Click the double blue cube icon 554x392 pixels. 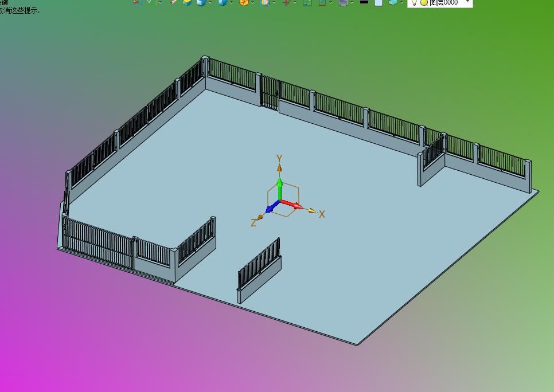(223, 2)
